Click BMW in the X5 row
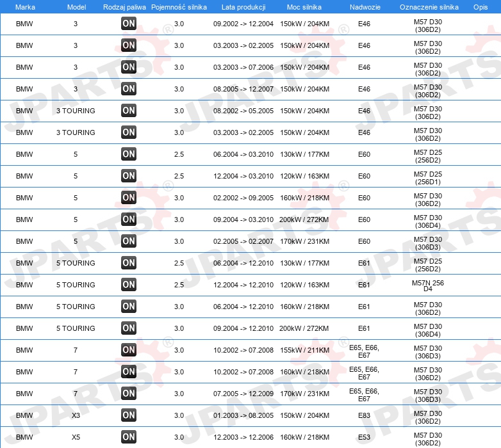The width and height of the screenshot is (501, 448). 24,437
